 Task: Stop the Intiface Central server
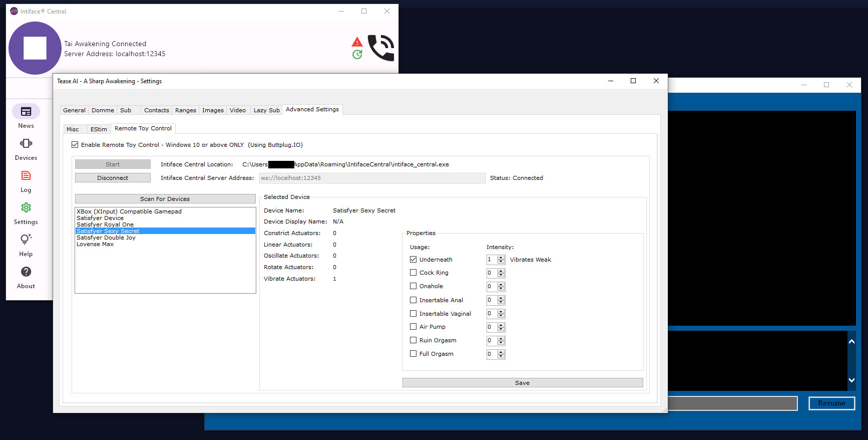point(35,48)
